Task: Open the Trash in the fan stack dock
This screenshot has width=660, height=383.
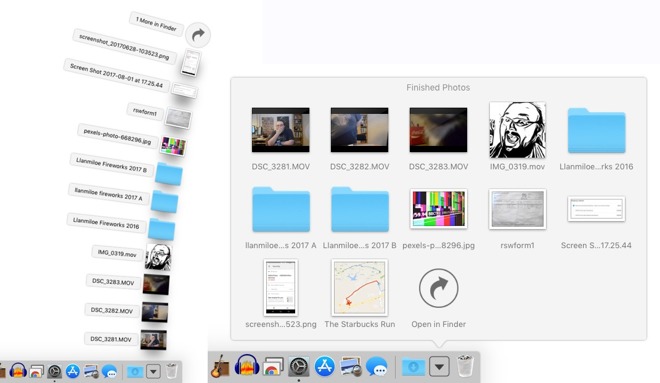Action: pyautogui.click(x=171, y=371)
